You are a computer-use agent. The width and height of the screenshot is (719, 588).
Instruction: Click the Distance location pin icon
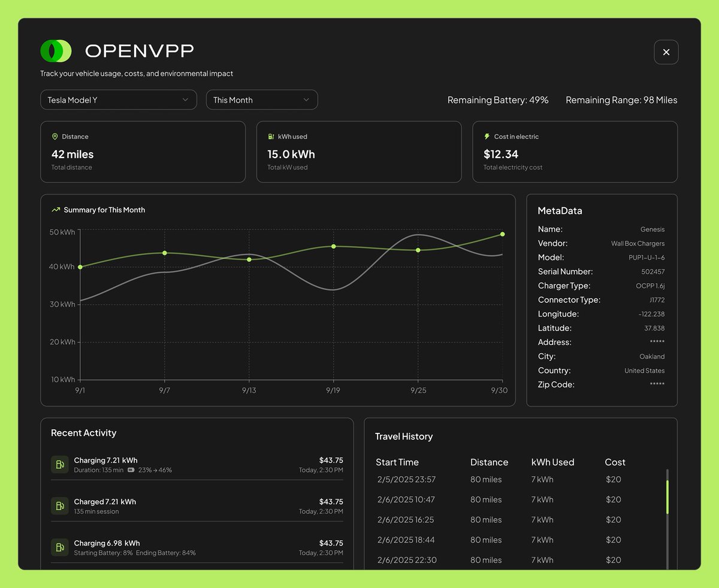pos(55,137)
